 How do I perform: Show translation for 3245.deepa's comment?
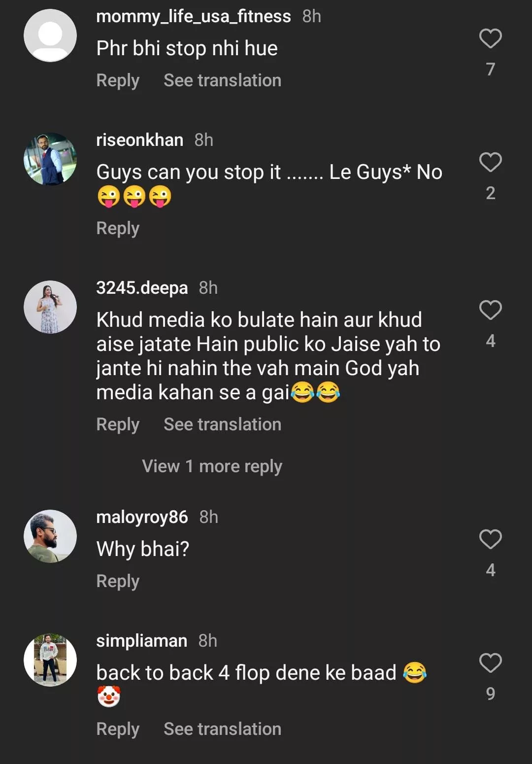click(222, 424)
